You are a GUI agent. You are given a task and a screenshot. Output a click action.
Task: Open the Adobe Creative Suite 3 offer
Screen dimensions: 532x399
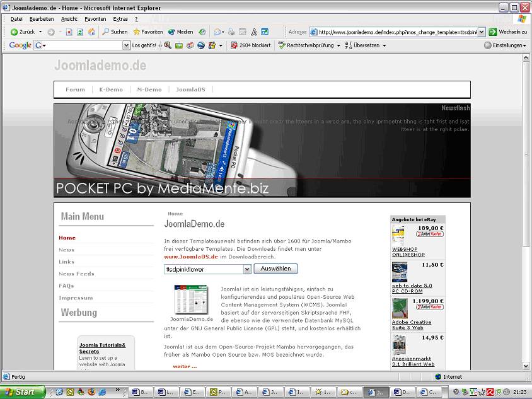pyautogui.click(x=412, y=325)
